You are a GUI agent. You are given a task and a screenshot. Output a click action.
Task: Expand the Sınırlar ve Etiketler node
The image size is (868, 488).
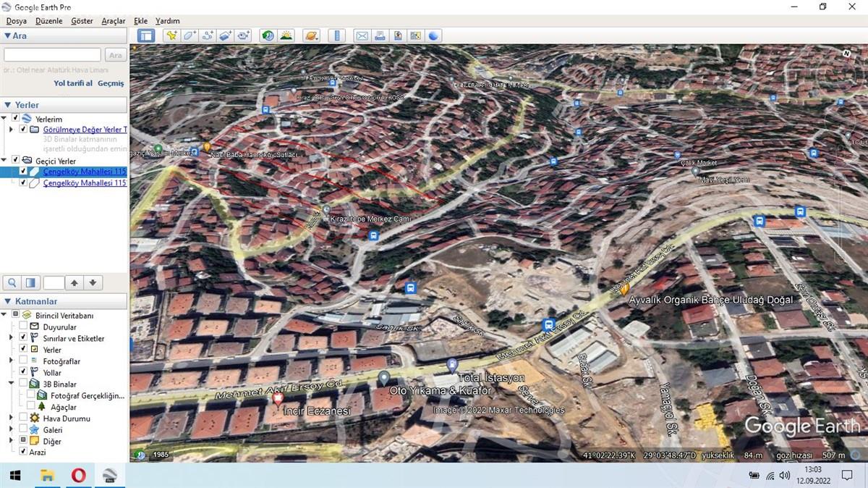(11, 338)
